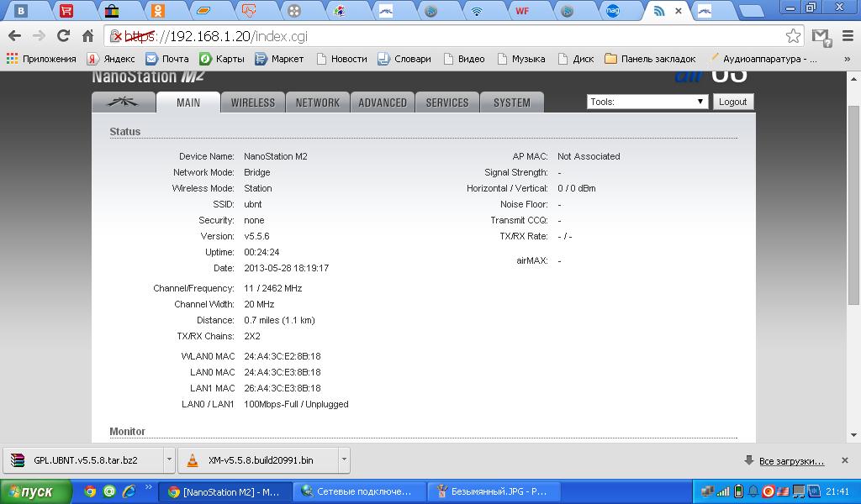The height and width of the screenshot is (504, 861).
Task: Switch to the WIRELESS tab
Action: tap(252, 102)
